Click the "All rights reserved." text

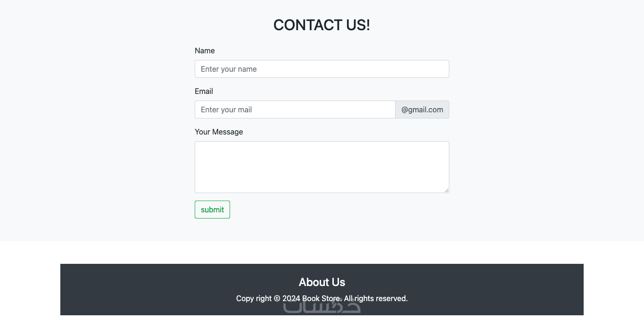coord(376,298)
